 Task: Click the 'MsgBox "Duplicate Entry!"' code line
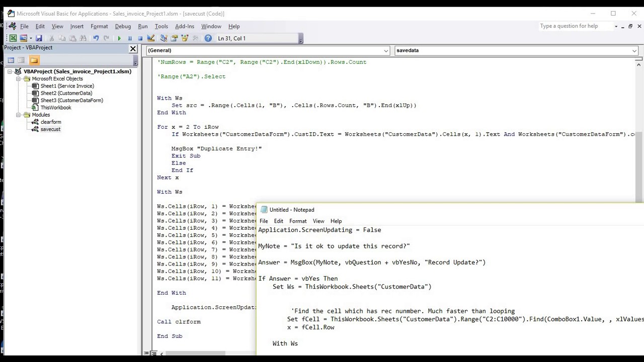tap(216, 149)
